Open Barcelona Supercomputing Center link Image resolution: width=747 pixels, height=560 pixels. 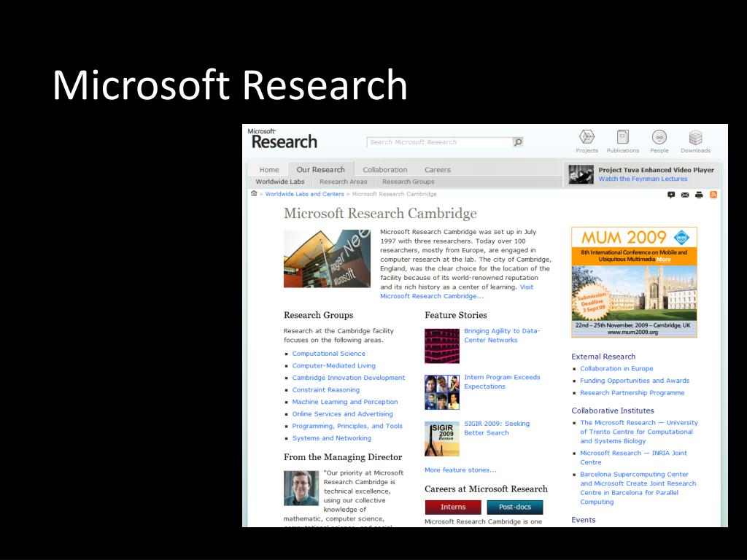[638, 488]
